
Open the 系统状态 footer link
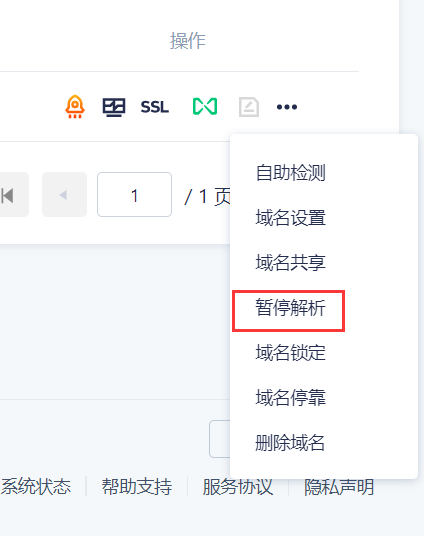coord(36,486)
